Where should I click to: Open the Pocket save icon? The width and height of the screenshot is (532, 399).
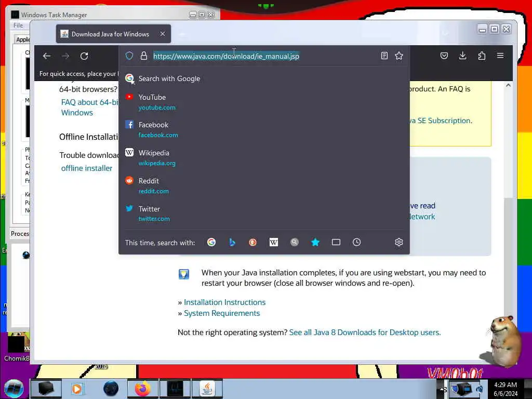(x=444, y=56)
